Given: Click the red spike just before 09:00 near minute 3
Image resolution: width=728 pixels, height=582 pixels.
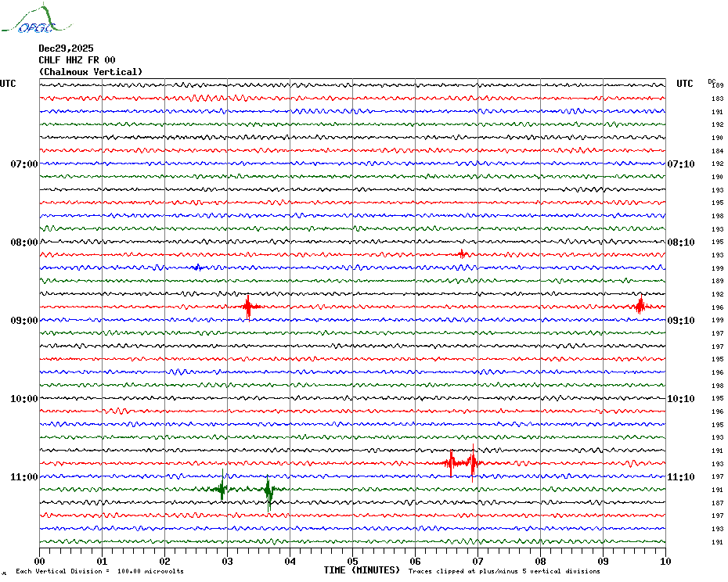Looking at the screenshot, I should pyautogui.click(x=248, y=307).
